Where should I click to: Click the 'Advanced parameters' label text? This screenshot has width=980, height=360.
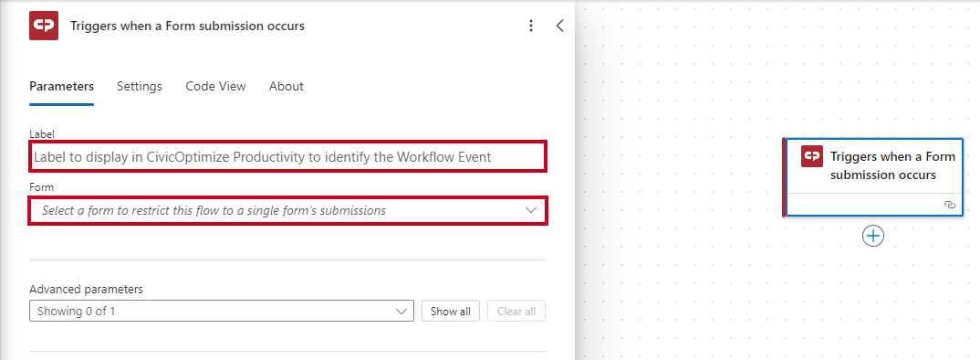pyautogui.click(x=87, y=290)
